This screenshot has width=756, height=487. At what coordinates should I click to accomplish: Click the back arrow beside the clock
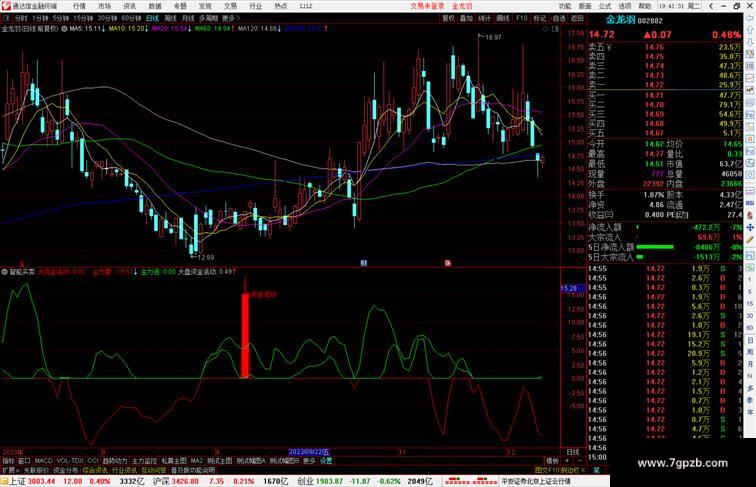[x=711, y=6]
